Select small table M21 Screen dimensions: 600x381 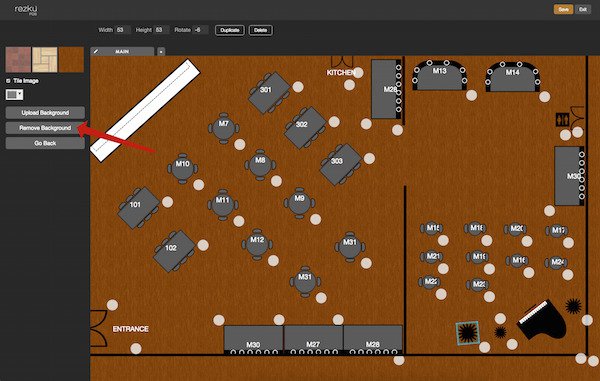point(432,256)
